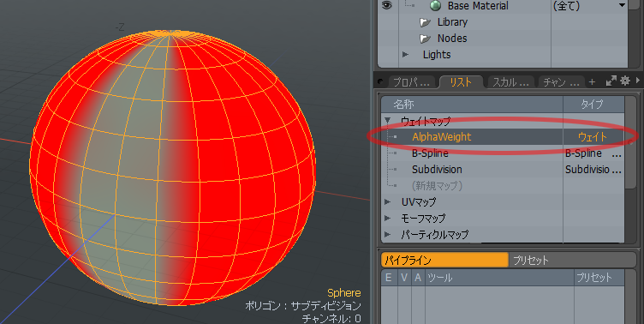Open the Nodes folder icon
Image resolution: width=644 pixels, height=324 pixels.
425,39
